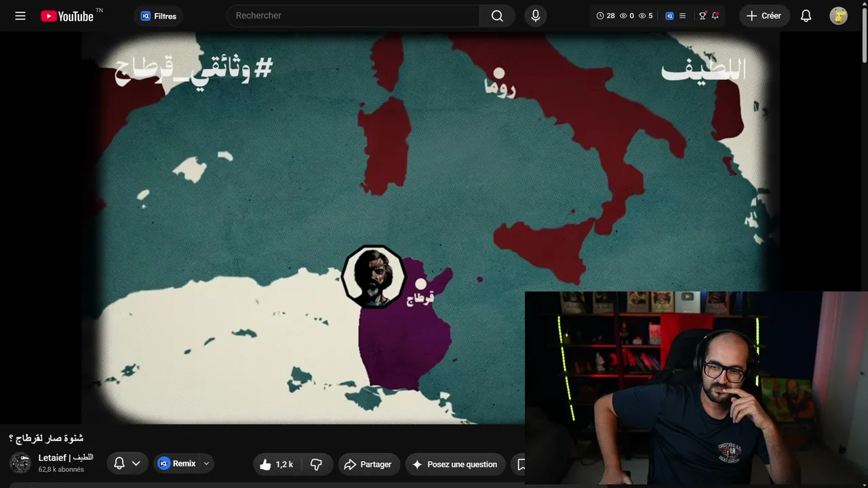This screenshot has height=488, width=868.
Task: Click the Remix button
Action: click(x=177, y=464)
